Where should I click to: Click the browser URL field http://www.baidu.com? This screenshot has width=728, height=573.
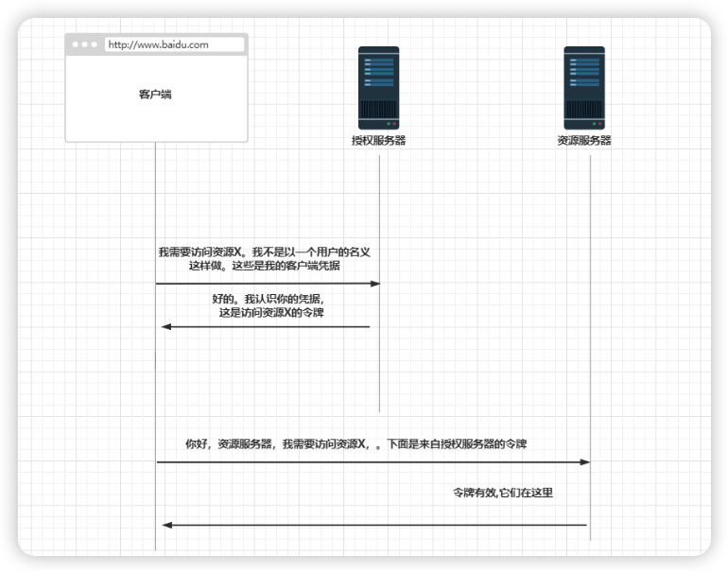[x=174, y=44]
